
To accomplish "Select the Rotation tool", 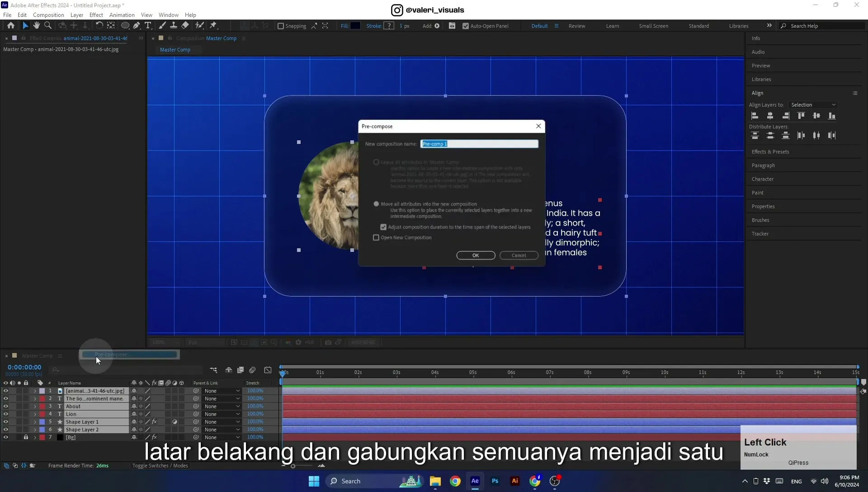I will click(99, 26).
